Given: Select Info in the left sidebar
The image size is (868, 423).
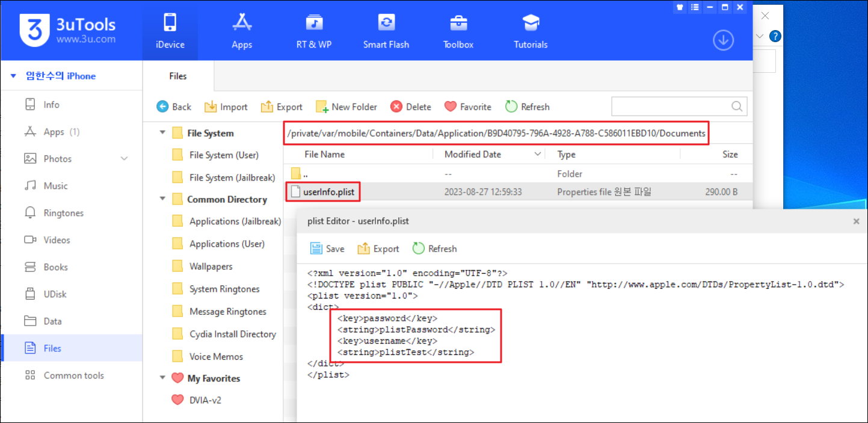Looking at the screenshot, I should click(72, 105).
